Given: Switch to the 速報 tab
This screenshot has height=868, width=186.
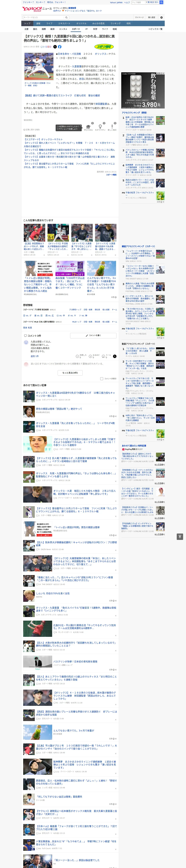Looking at the screenshot, I should tap(38, 24).
